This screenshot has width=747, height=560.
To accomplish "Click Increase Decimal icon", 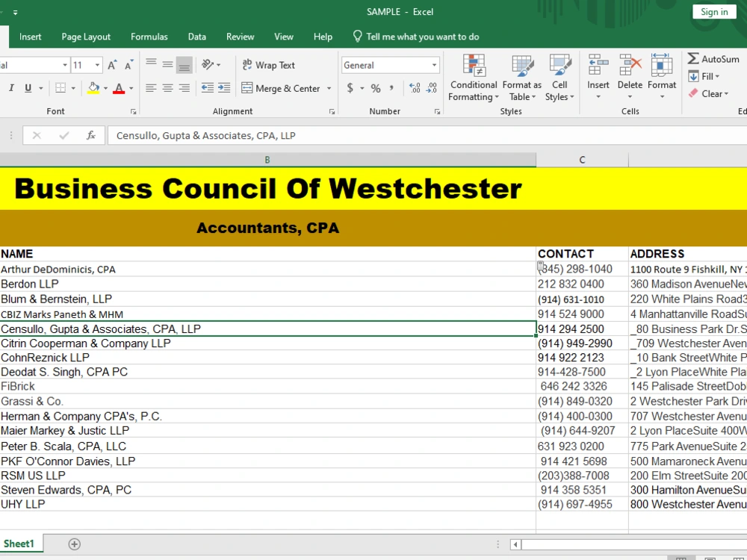I will [x=415, y=88].
